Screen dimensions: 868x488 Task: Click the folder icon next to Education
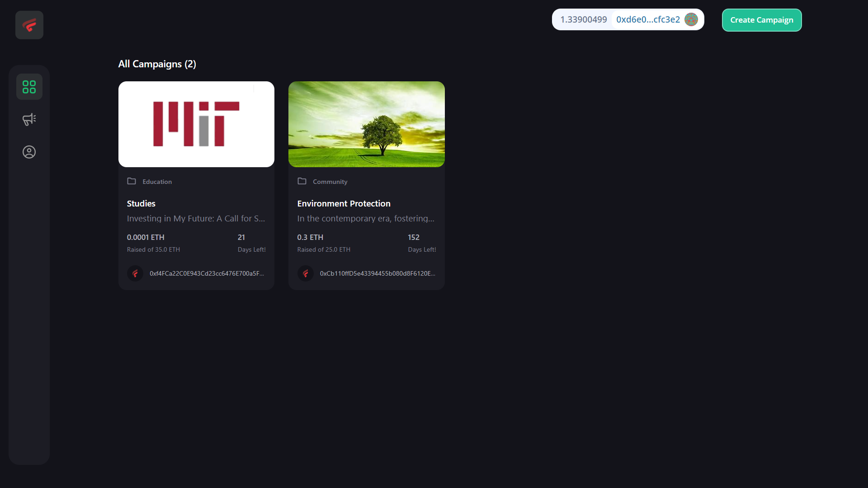coord(132,181)
